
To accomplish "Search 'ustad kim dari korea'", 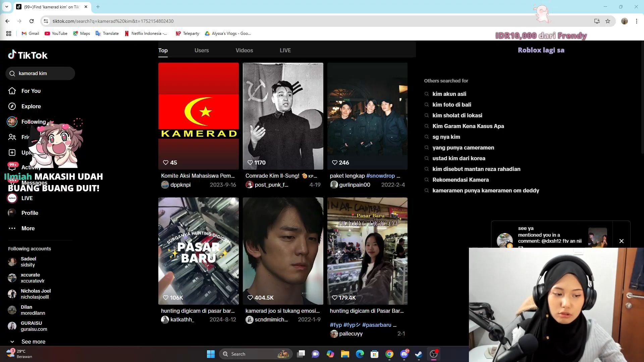I will 459,158.
